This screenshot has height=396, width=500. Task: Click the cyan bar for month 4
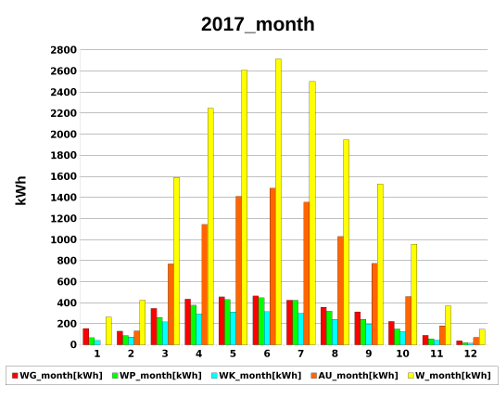pos(199,329)
